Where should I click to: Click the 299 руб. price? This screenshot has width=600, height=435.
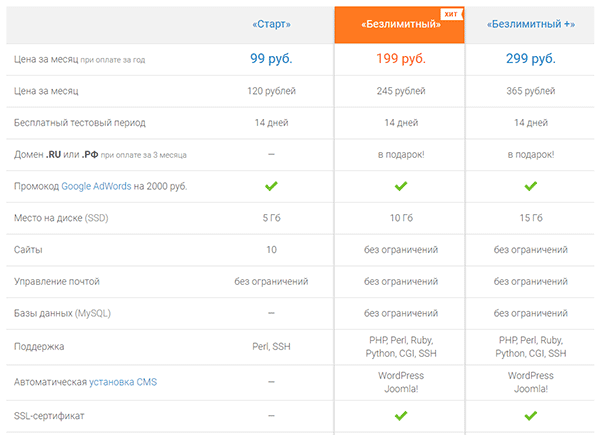coord(531,59)
